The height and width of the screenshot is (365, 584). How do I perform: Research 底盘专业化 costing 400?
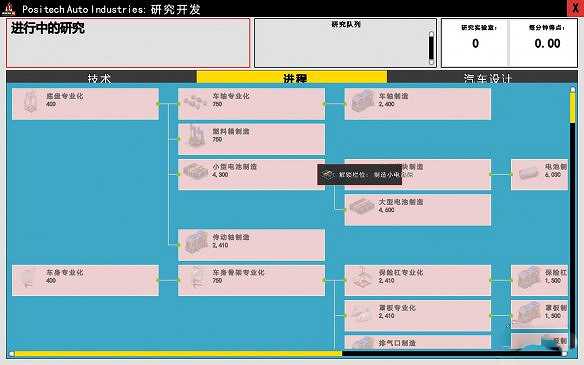[85, 104]
